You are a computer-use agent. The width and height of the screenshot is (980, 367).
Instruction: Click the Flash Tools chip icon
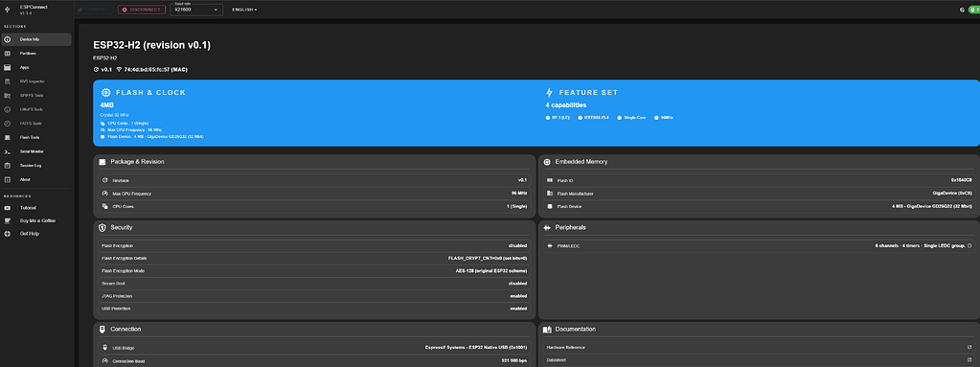(8, 138)
